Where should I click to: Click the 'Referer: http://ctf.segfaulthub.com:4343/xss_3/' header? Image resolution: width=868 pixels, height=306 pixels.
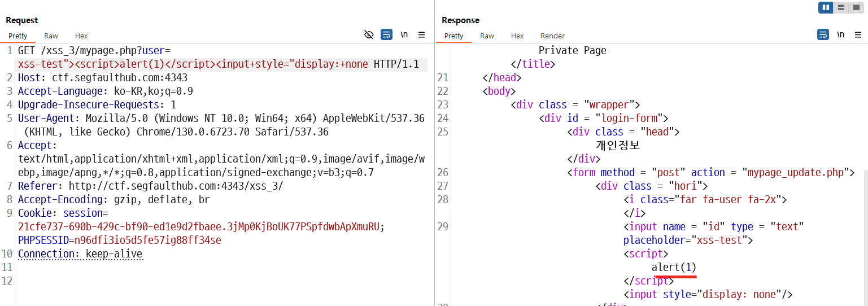point(151,186)
